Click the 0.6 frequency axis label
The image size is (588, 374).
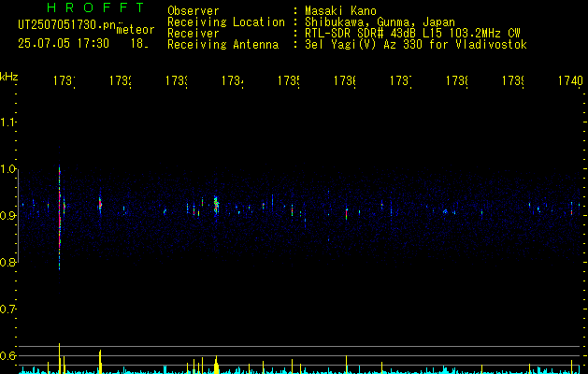pyautogui.click(x=8, y=356)
